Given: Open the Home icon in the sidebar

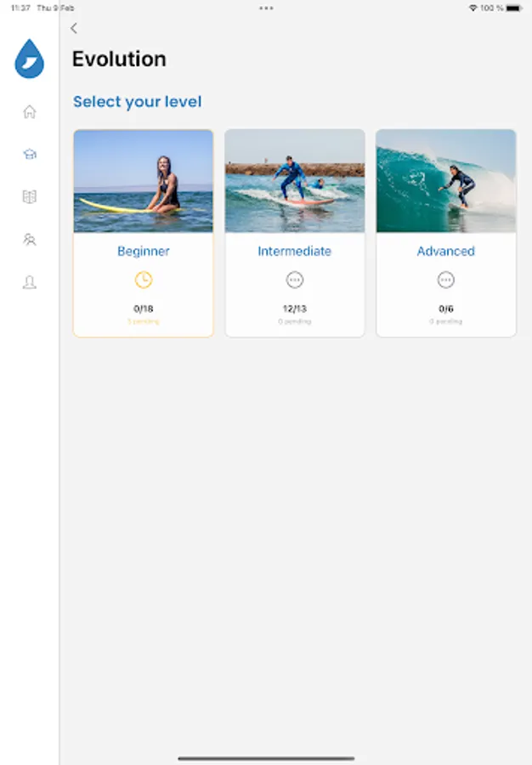Looking at the screenshot, I should pyautogui.click(x=30, y=111).
